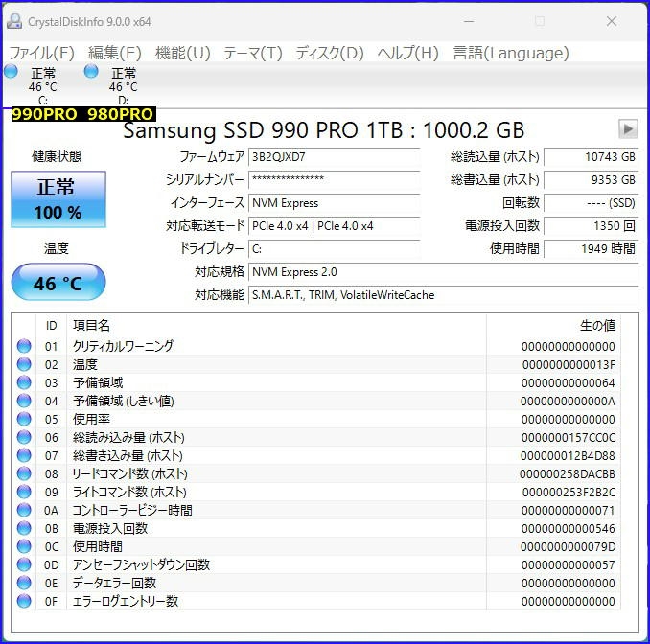This screenshot has width=650, height=644.
Task: Click the 46 °C temperature button
Action: tap(58, 282)
